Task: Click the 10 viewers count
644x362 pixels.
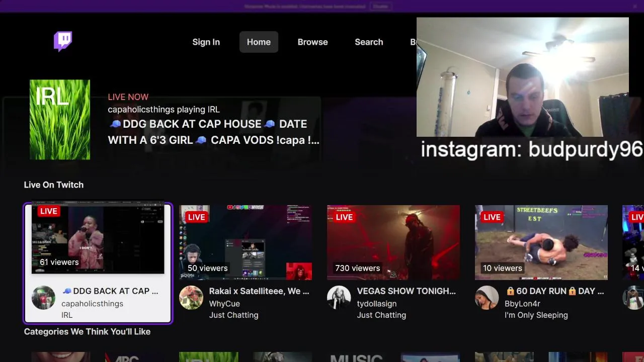Action: [x=502, y=268]
